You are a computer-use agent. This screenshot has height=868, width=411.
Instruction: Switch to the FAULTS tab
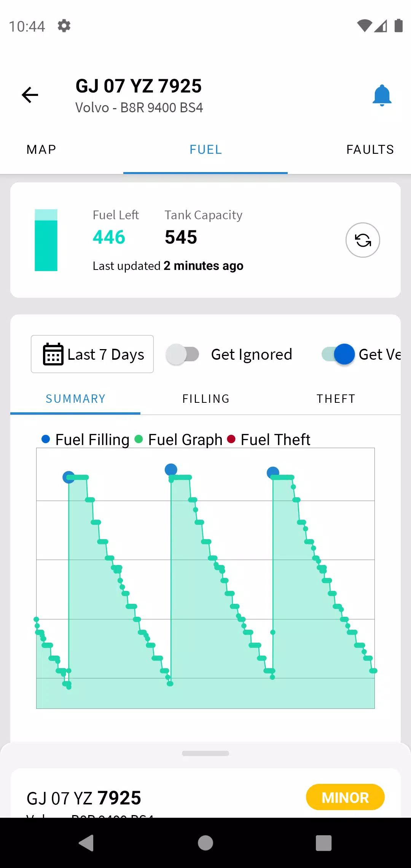pos(370,150)
